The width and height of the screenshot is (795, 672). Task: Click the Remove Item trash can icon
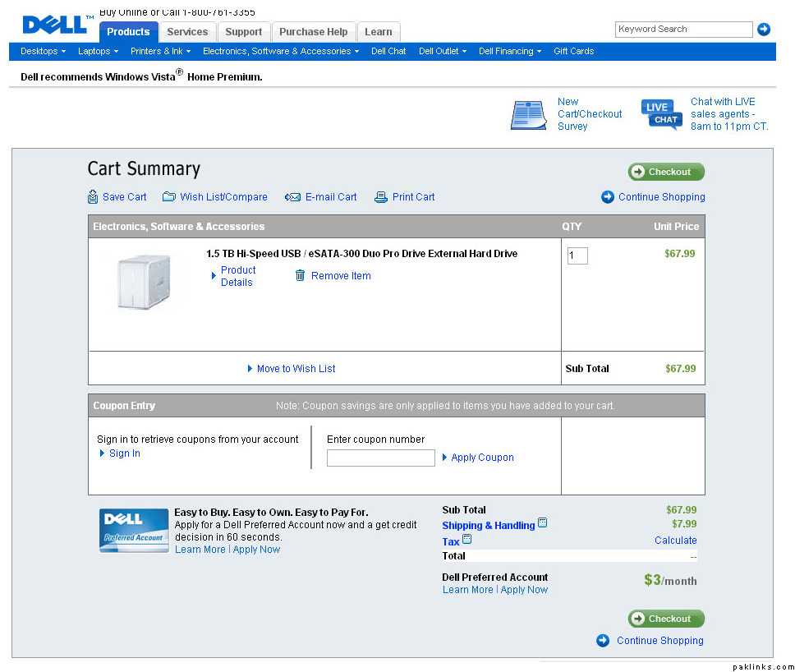point(301,276)
